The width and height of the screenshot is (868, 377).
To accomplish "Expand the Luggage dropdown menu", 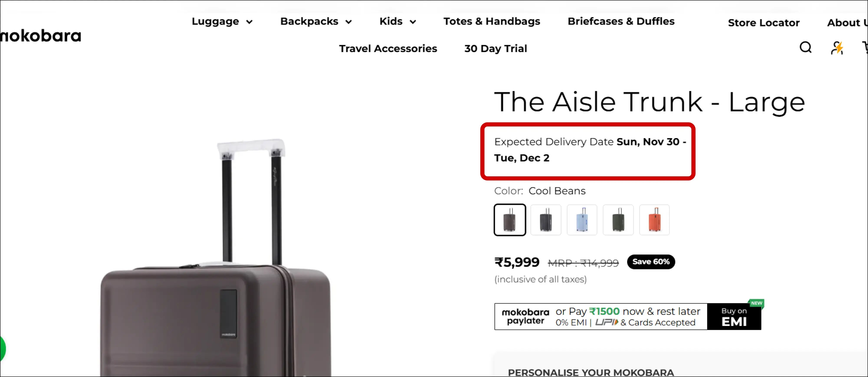I will coord(222,21).
